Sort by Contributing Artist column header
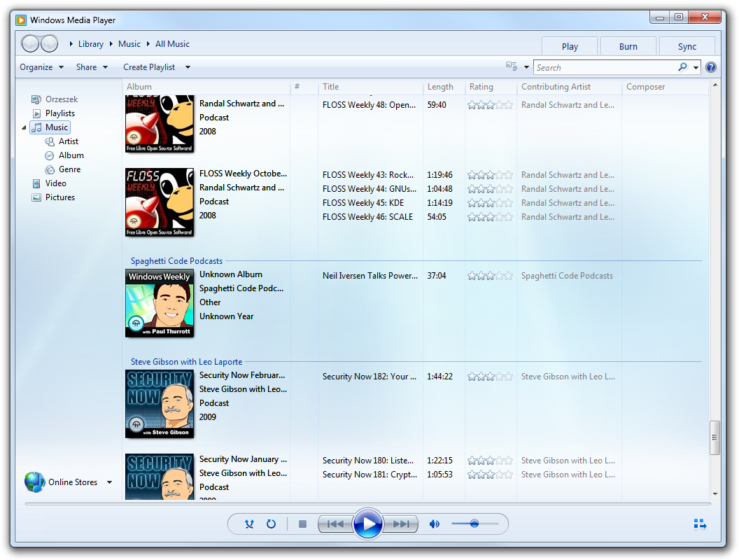This screenshot has width=739, height=560. [x=569, y=87]
